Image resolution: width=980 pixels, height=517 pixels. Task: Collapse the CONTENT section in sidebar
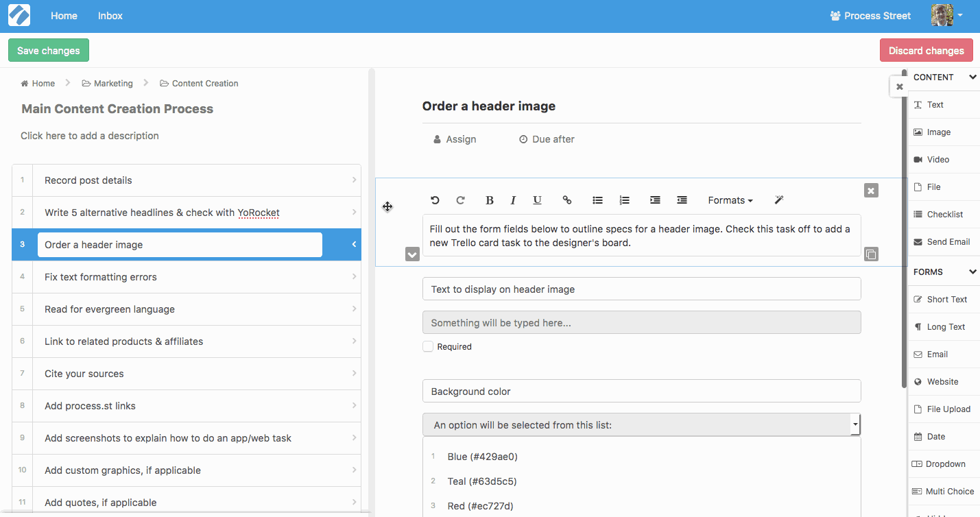tap(972, 77)
